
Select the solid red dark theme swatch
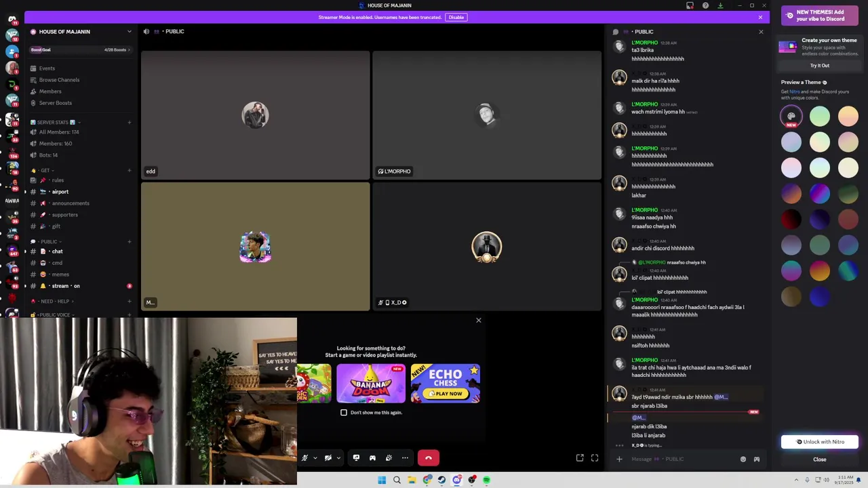click(x=791, y=220)
